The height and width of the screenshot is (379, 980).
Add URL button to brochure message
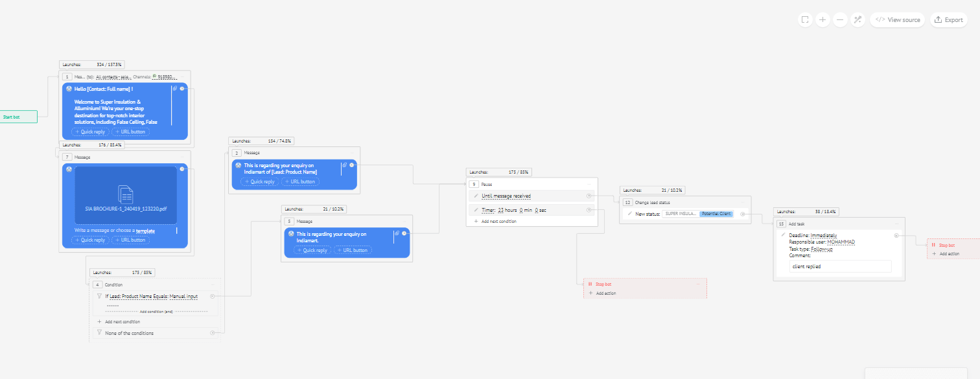(x=130, y=240)
